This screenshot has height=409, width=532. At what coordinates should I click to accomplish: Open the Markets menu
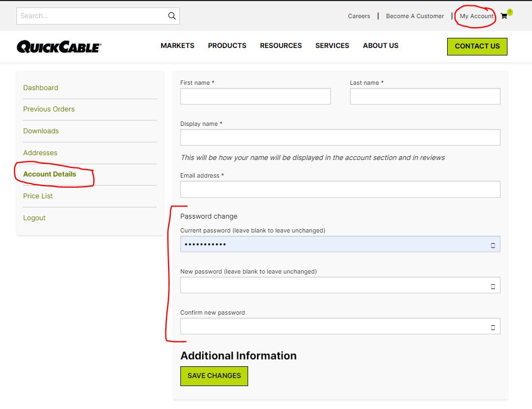click(x=177, y=46)
